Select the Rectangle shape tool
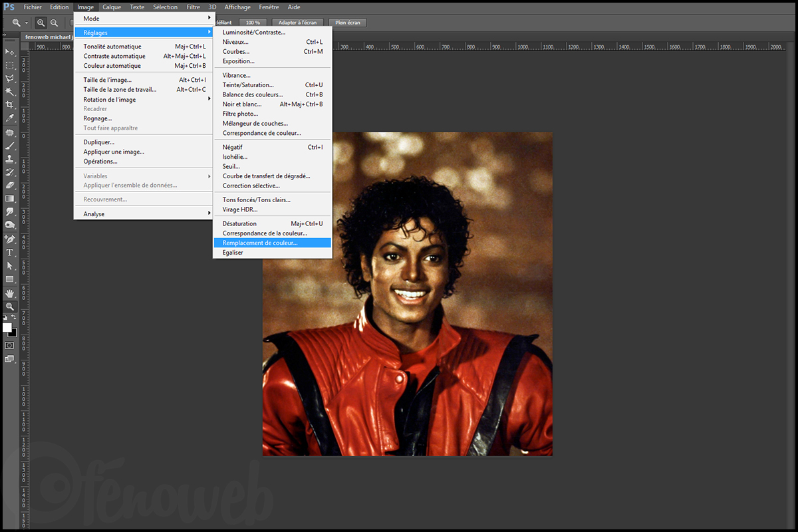Screen dimensions: 798x532 pyautogui.click(x=10, y=279)
